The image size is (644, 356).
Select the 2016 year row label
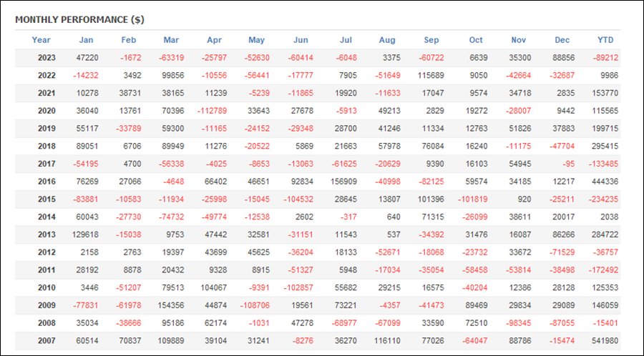[x=47, y=182]
